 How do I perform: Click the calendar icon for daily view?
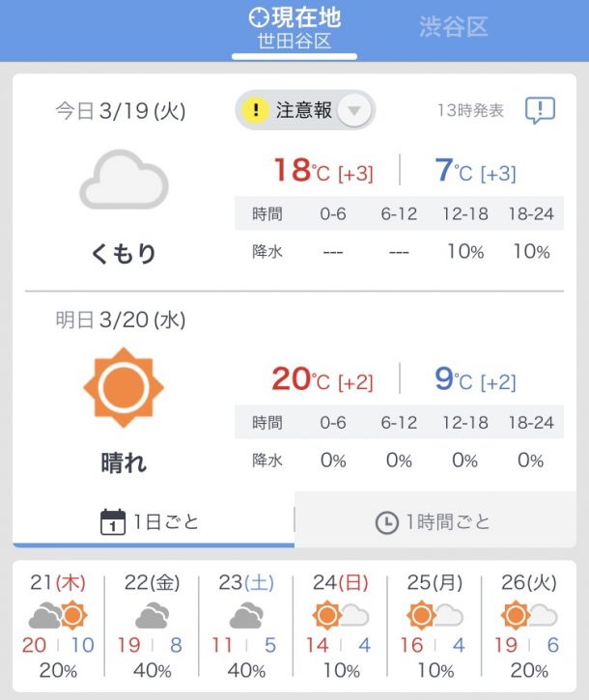click(113, 521)
